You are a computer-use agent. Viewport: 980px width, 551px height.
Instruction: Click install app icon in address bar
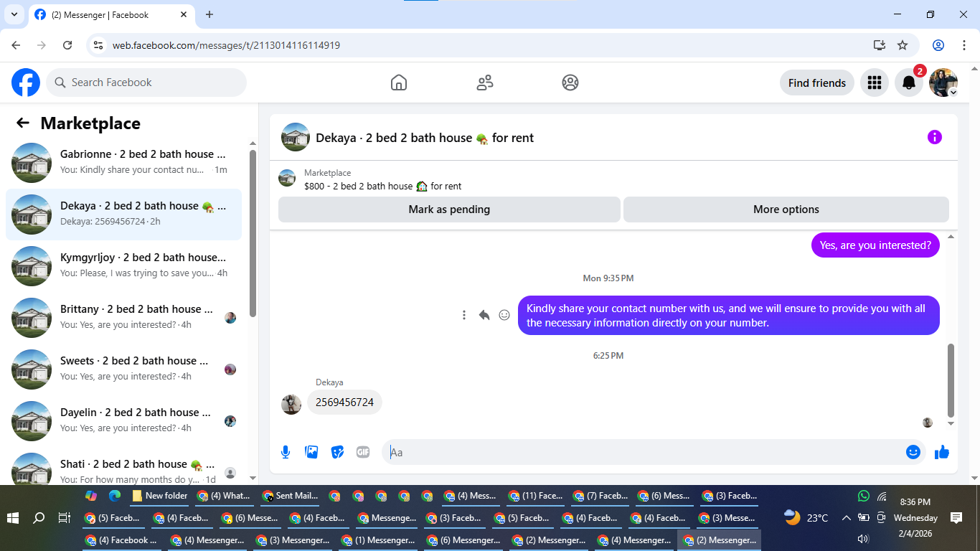(x=880, y=45)
